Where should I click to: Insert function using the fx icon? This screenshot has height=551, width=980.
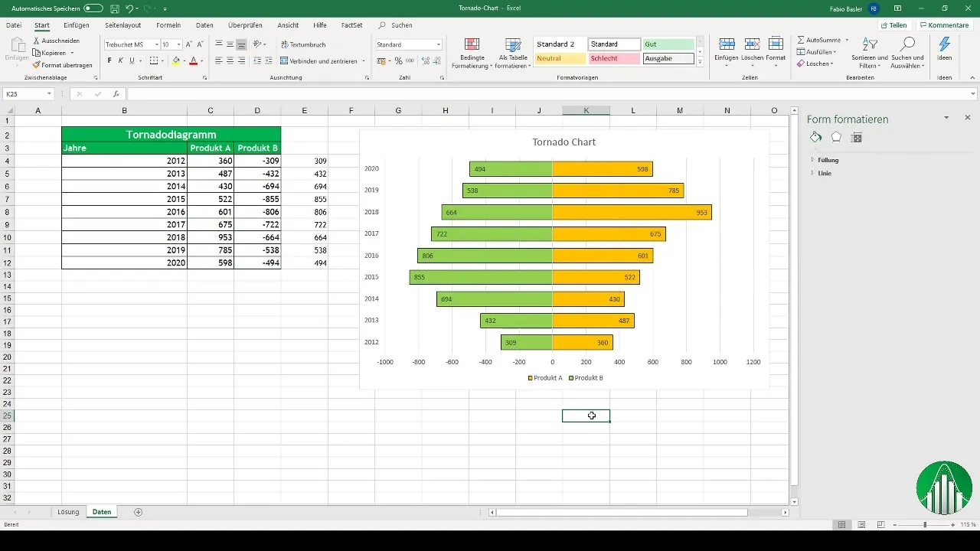coord(116,94)
